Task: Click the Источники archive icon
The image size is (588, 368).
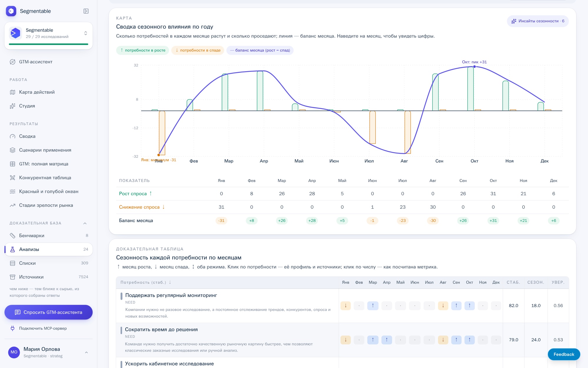Action: [x=12, y=277]
